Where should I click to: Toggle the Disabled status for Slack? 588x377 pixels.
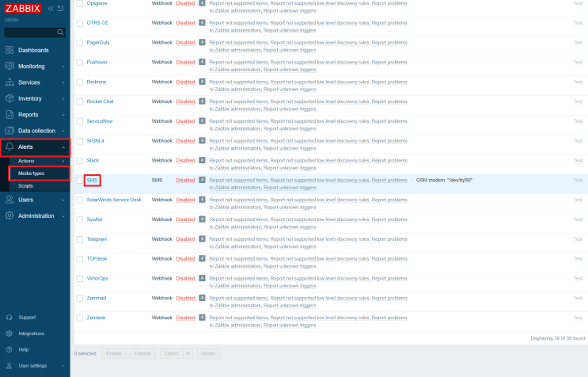tap(185, 161)
